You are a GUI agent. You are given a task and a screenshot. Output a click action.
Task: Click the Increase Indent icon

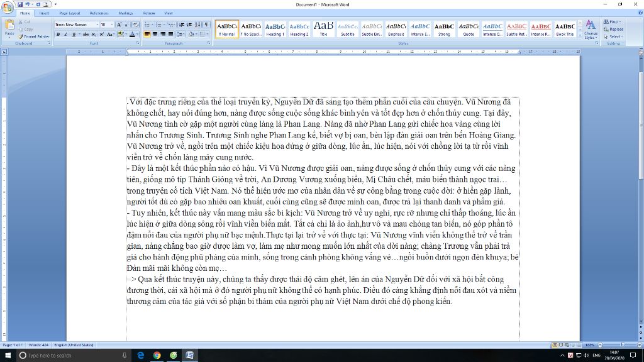(189, 25)
